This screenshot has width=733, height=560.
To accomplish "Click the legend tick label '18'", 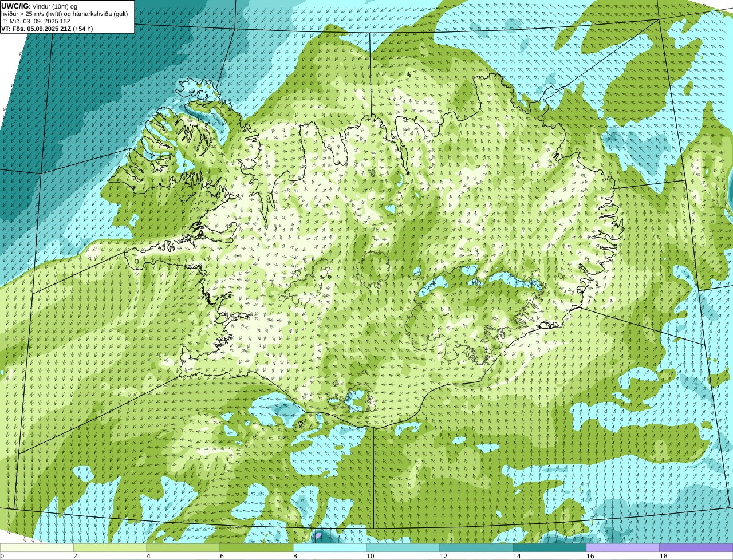I will pyautogui.click(x=663, y=556).
